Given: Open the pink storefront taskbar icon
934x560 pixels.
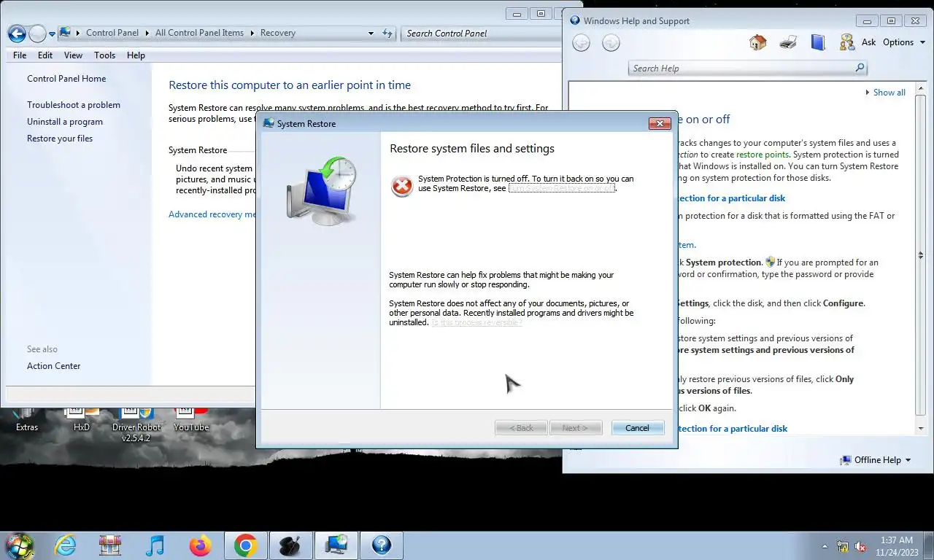Looking at the screenshot, I should tap(110, 545).
